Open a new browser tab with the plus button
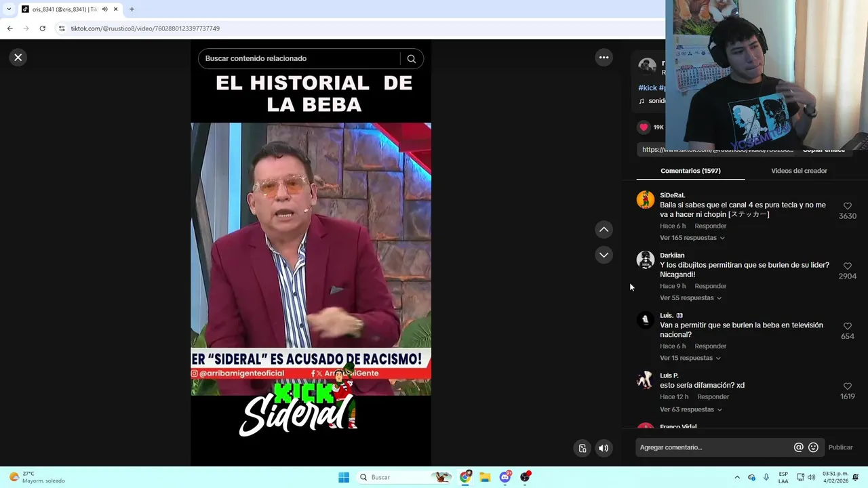 pos(132,9)
